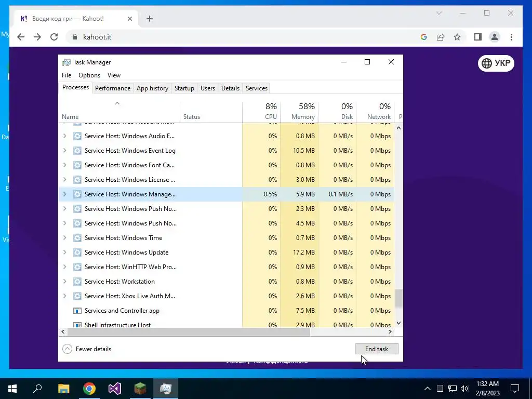Sort processes by Network column

[375, 112]
